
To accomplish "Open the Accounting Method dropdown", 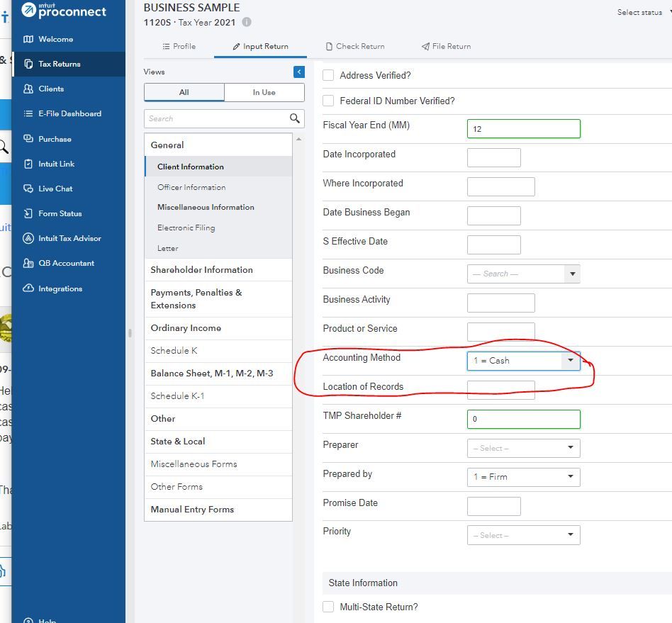I will click(571, 361).
